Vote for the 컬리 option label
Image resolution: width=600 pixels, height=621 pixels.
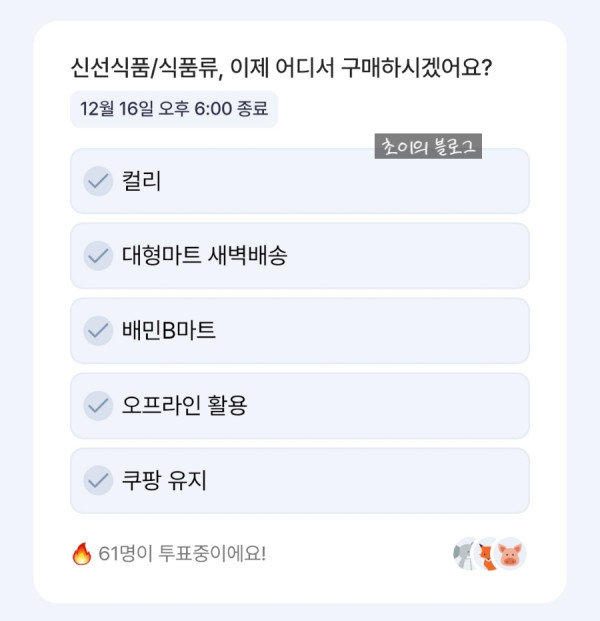141,181
